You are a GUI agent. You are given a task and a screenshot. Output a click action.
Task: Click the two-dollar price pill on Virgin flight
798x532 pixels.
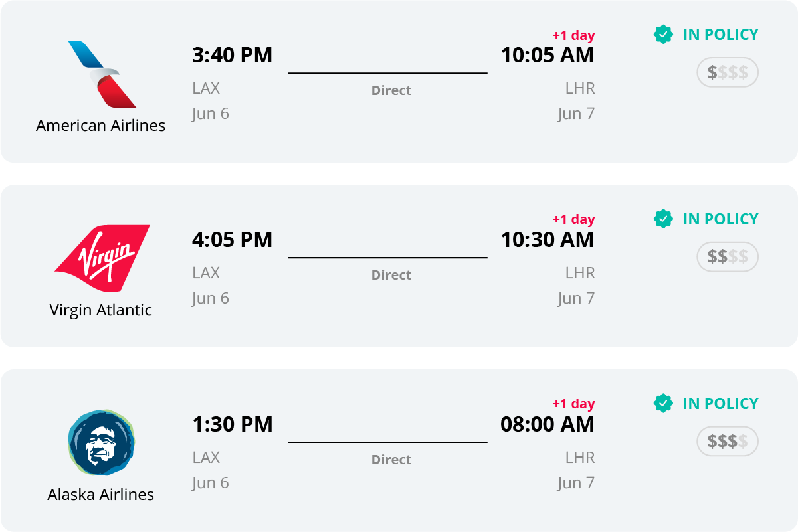point(728,257)
